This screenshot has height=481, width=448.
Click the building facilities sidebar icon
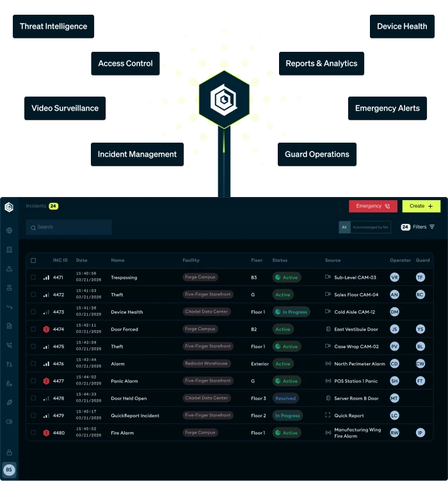(x=9, y=250)
